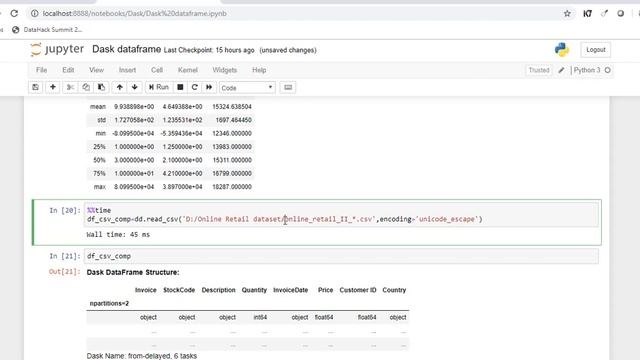Click the 'Wall time: 45 ms' output

tap(118, 235)
